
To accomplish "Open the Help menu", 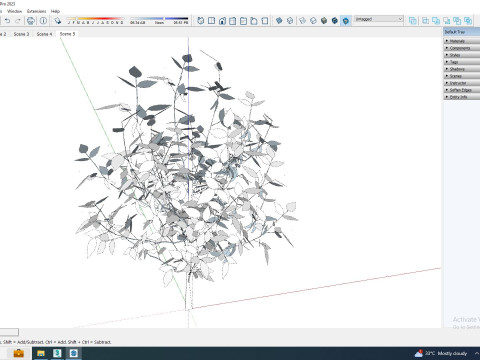I will coord(55,11).
